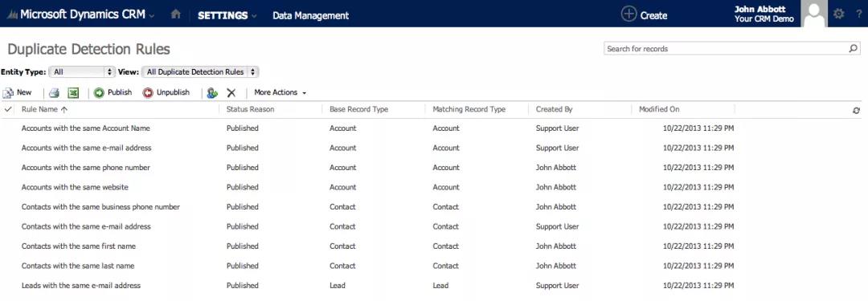Click the Create label in the top bar
Screen dimensions: 868x301
[653, 15]
